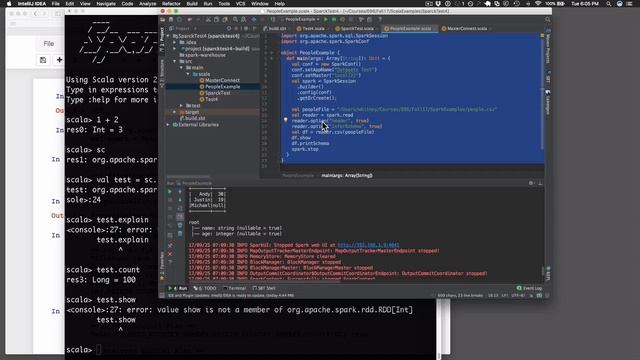640x360 pixels.
Task: Open the Refactor menu
Action: (x=171, y=4)
